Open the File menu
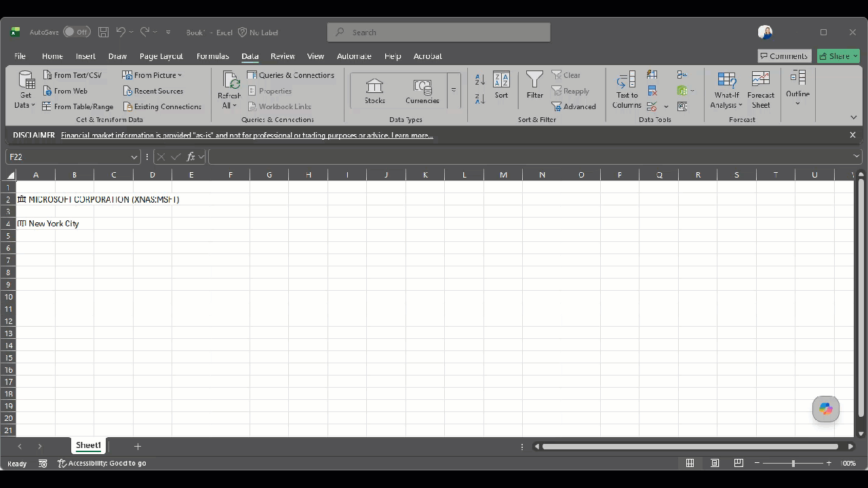 20,56
